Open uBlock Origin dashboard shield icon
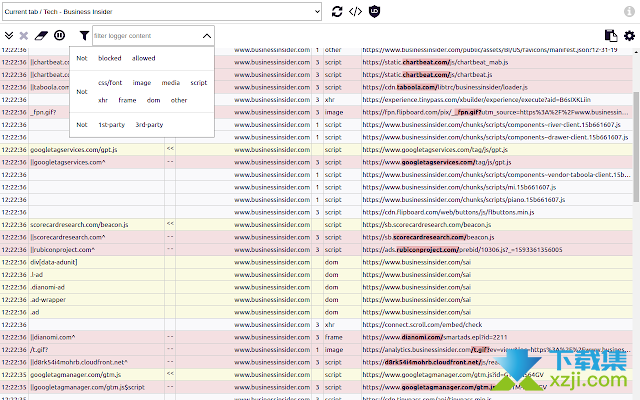 [374, 11]
